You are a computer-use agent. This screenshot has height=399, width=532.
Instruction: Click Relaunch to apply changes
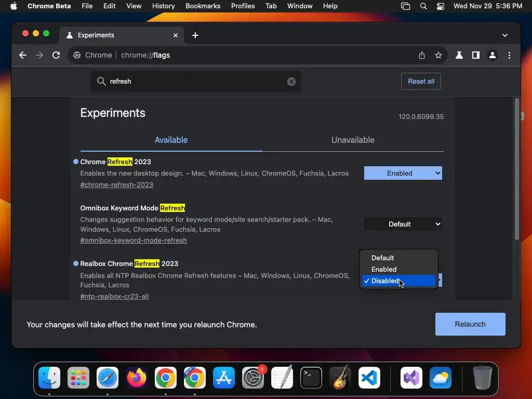point(470,324)
